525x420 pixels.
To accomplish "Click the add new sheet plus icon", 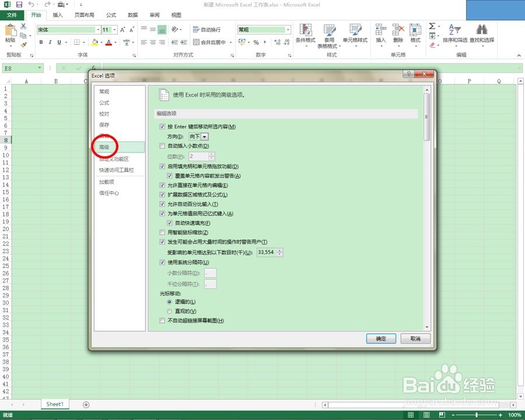I will point(86,405).
